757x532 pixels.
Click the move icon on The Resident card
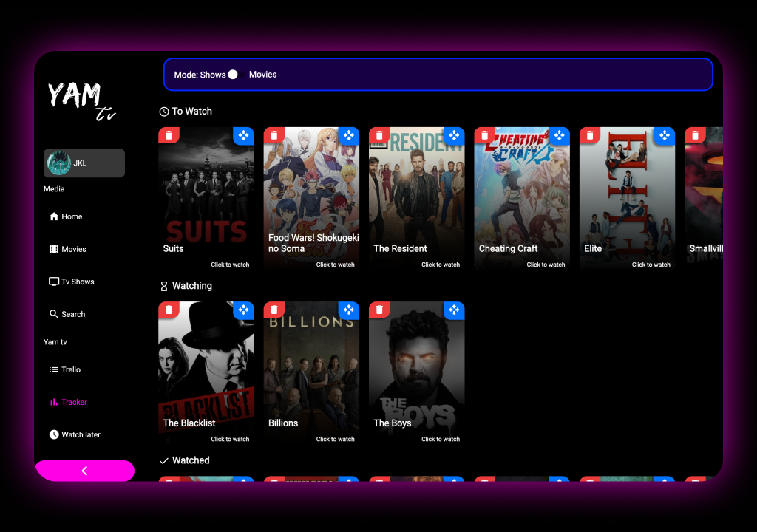point(454,135)
